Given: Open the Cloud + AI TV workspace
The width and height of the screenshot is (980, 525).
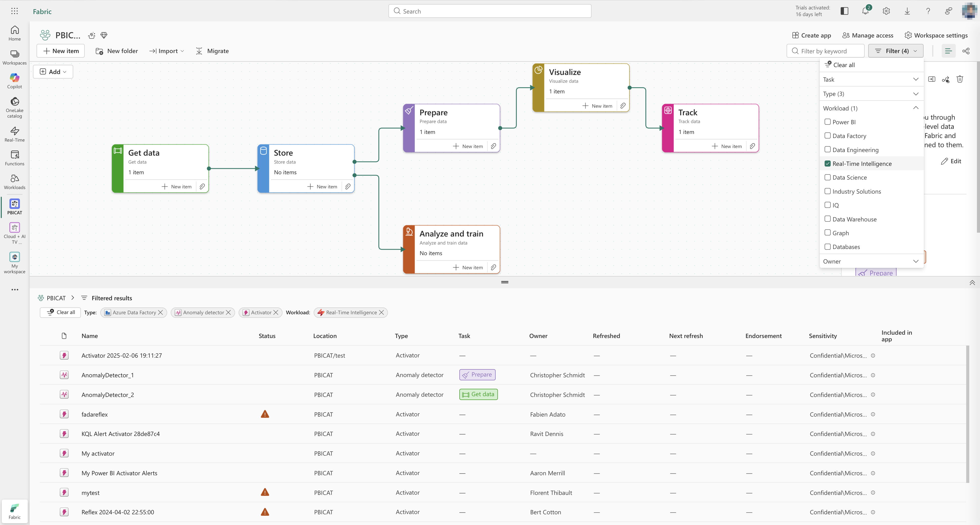Looking at the screenshot, I should pyautogui.click(x=15, y=233).
